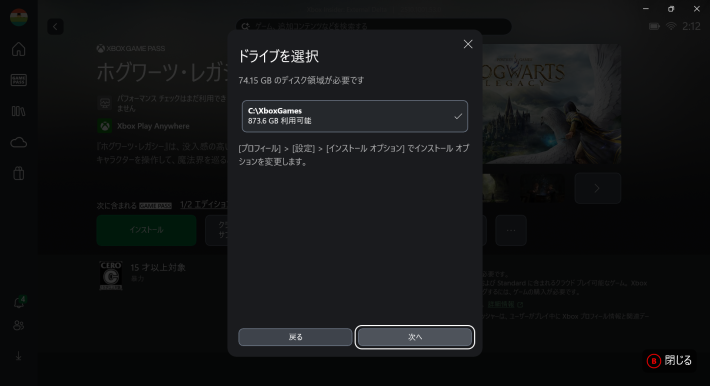This screenshot has width=710, height=386.
Task: Click the 2:12 clock display
Action: [x=691, y=26]
